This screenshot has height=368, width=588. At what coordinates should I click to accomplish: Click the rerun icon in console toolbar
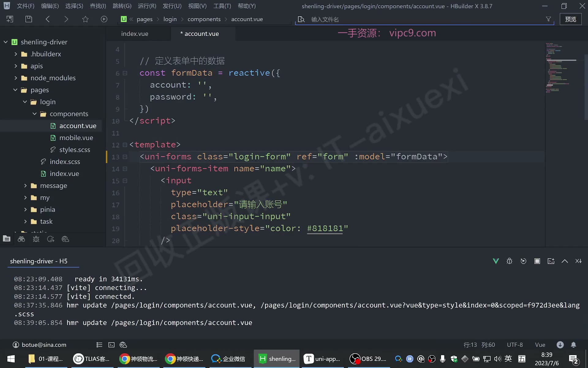[523, 261]
